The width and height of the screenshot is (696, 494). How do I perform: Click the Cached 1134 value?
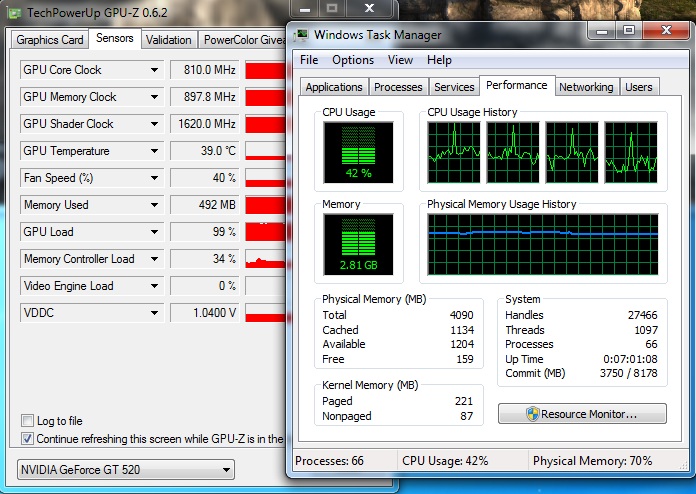pyautogui.click(x=462, y=330)
